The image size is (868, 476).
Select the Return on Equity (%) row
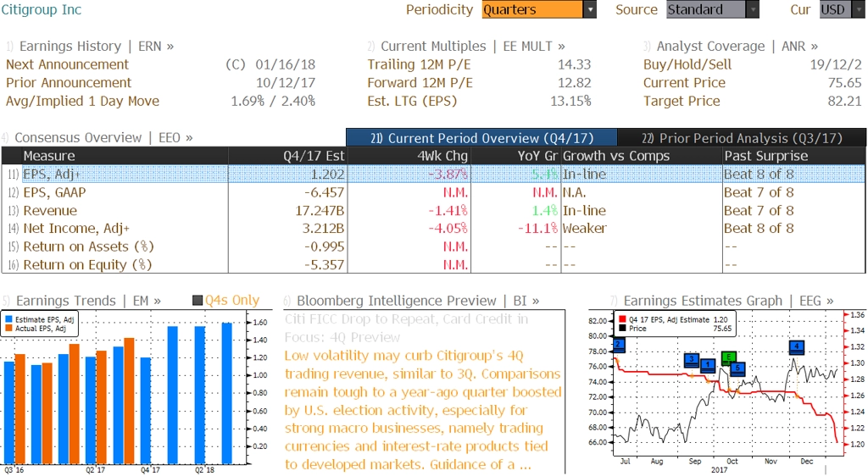pyautogui.click(x=433, y=265)
